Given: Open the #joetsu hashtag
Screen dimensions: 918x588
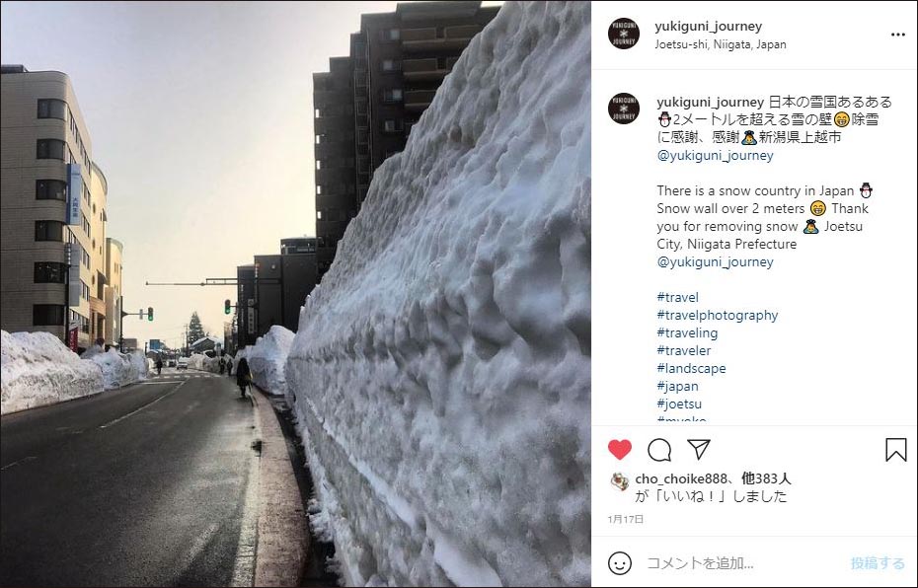Looking at the screenshot, I should [679, 404].
